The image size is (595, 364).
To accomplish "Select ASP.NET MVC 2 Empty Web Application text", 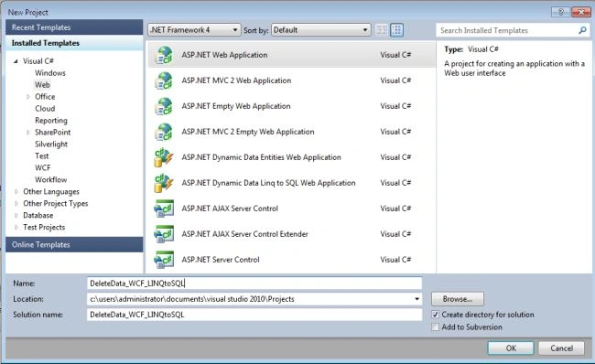I will click(248, 132).
